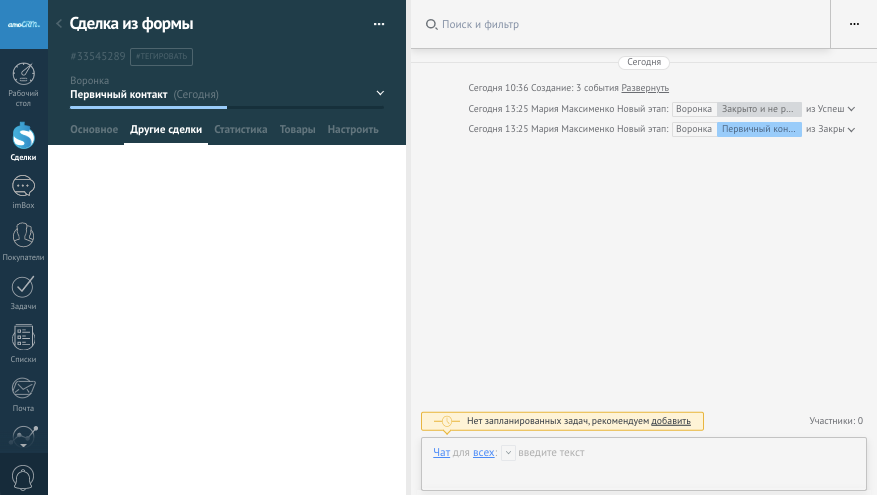Screen dimensions: 877x495
Task: Expand the 'из Успеш' event chevron
Action: (851, 109)
